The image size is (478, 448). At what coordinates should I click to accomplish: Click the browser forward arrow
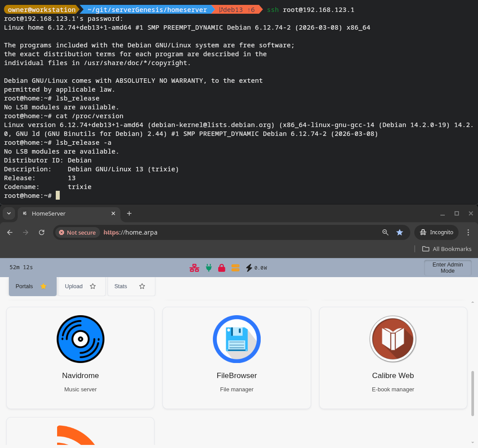click(x=26, y=232)
